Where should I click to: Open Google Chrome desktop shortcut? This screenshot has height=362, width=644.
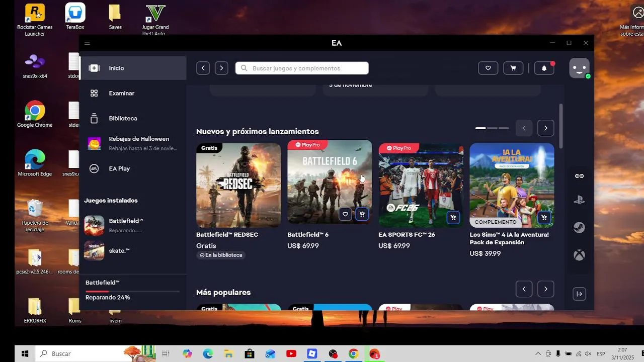[35, 114]
